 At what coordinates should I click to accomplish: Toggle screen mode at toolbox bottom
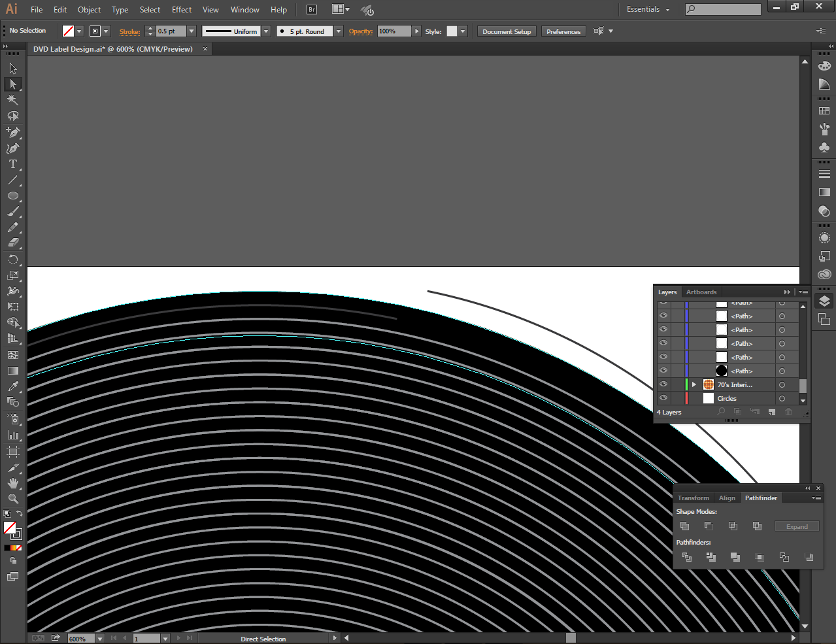coord(12,577)
